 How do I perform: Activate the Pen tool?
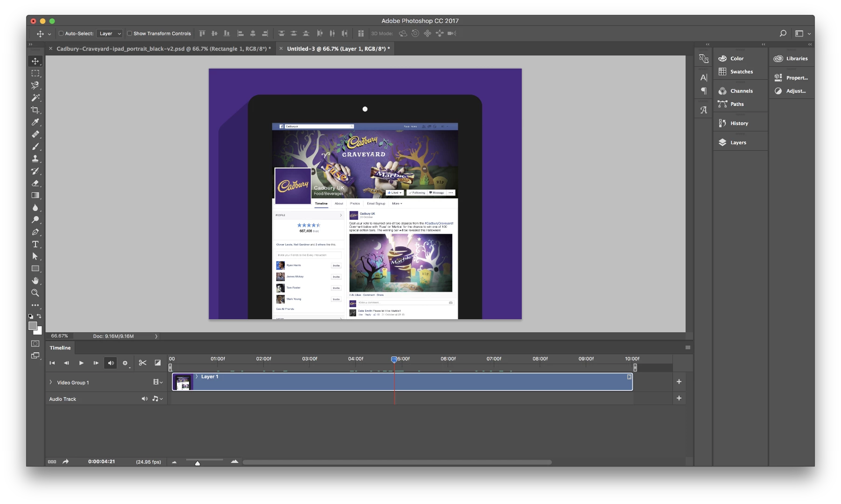tap(35, 232)
